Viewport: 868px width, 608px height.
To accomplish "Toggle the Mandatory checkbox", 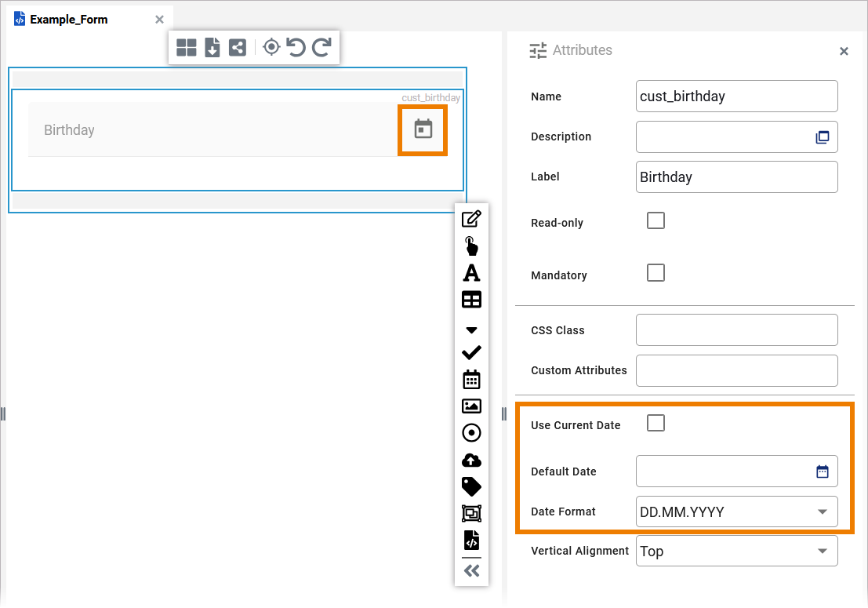I will [656, 273].
